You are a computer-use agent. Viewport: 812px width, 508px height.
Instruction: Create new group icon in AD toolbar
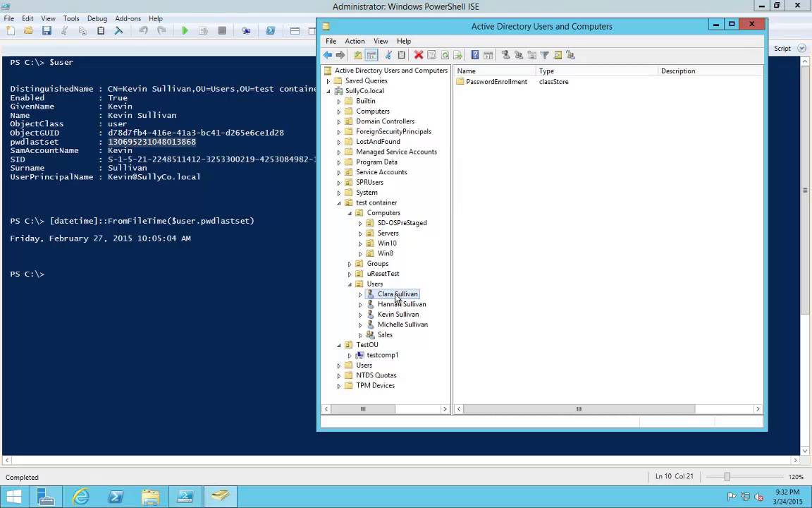click(518, 55)
